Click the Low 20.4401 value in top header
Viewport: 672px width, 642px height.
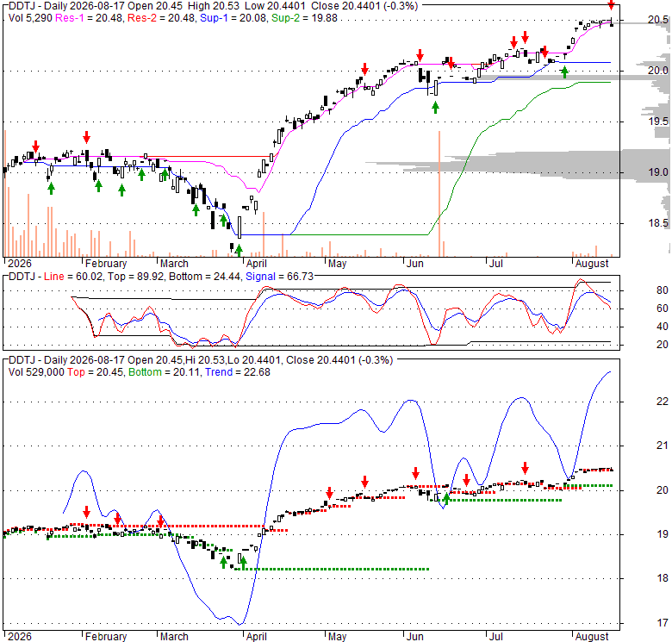277,6
